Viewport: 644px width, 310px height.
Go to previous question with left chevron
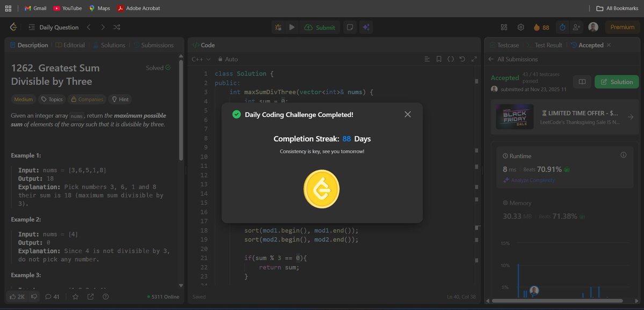[x=89, y=27]
